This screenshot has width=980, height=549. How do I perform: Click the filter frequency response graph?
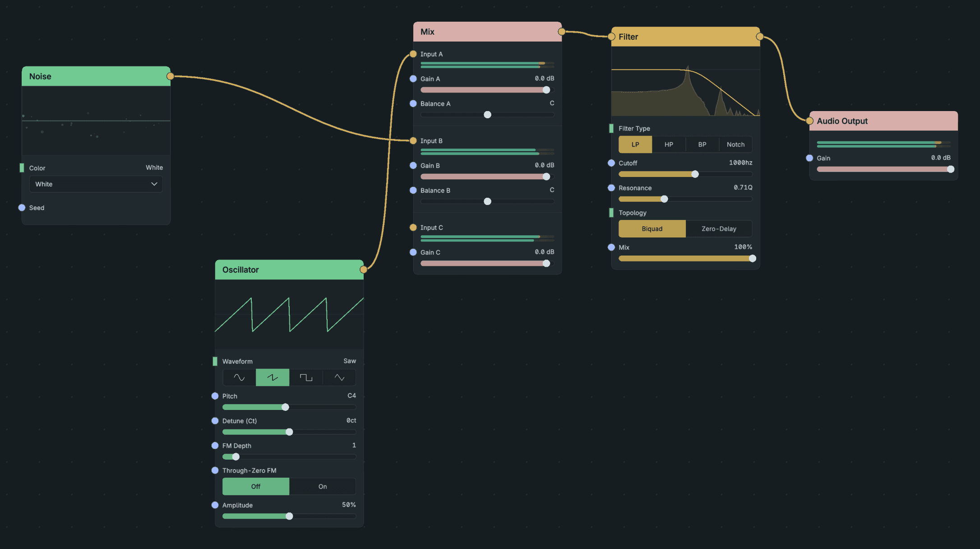(685, 81)
